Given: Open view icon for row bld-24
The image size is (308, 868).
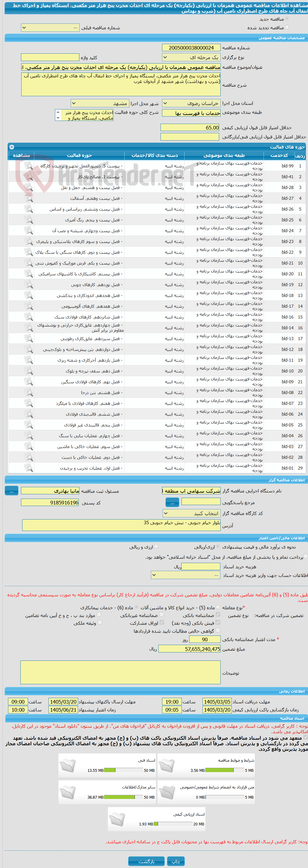Looking at the screenshot, I should [x=29, y=230].
